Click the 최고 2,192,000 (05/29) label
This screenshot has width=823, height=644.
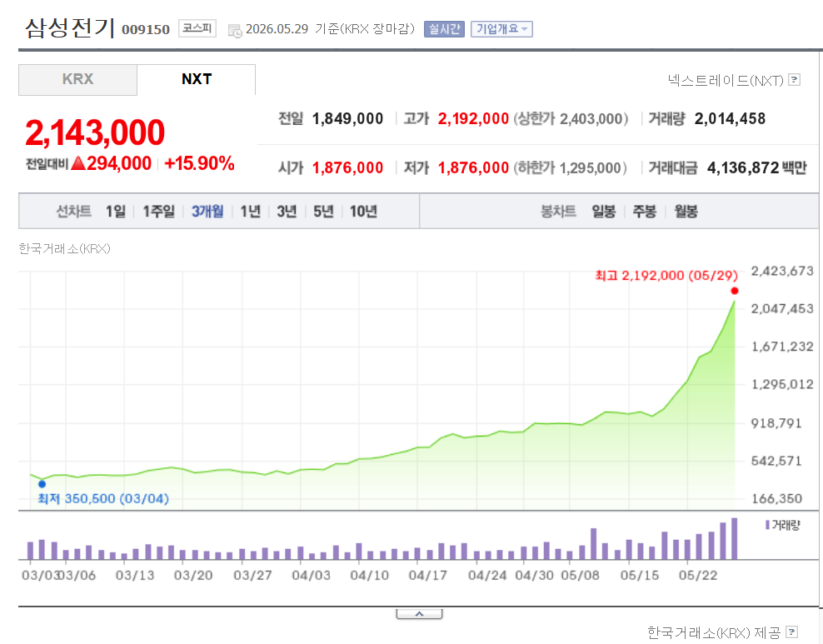click(666, 276)
